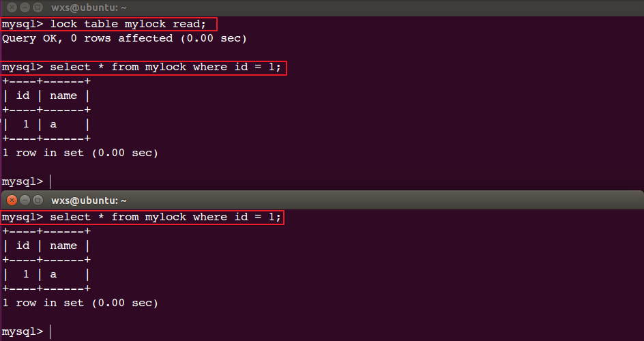Screen dimensions: 644x341
Task: Click value 'a' in the top result table
Action: click(53, 124)
